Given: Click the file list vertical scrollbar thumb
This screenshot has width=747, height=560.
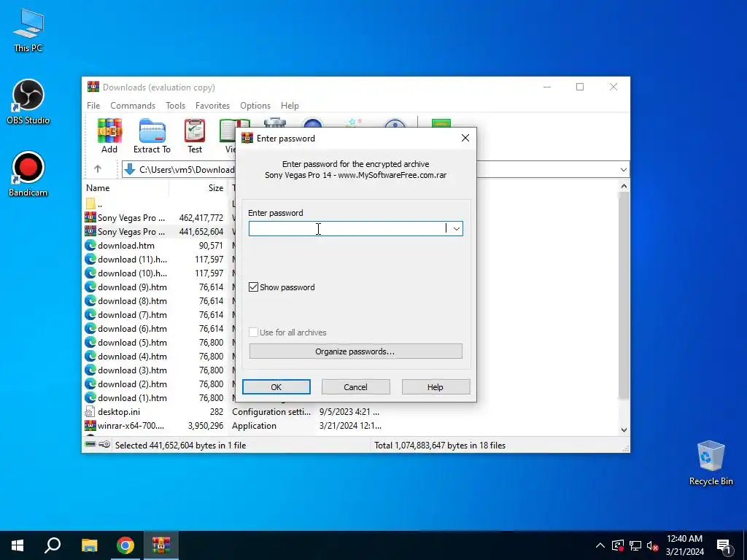Looking at the screenshot, I should tap(624, 295).
